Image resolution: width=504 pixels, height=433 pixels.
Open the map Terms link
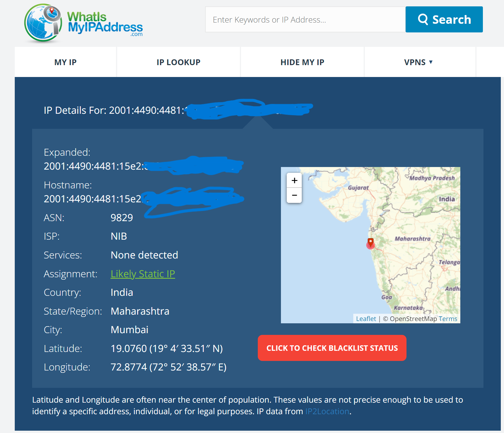[448, 319]
